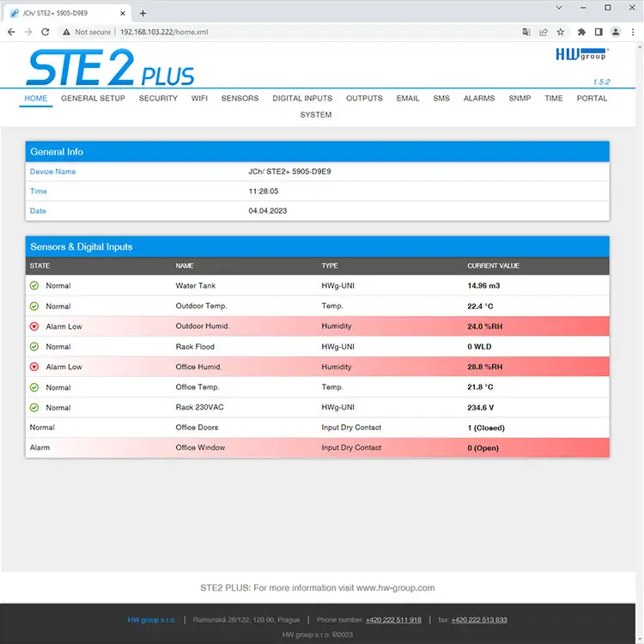This screenshot has width=644, height=644.
Task: Bookmark page with star icon
Action: (560, 32)
